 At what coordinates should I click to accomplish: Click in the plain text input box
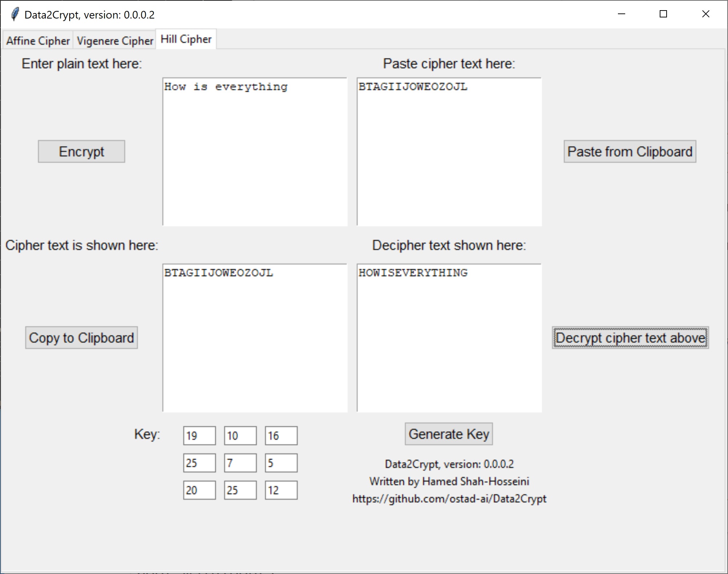pyautogui.click(x=255, y=151)
